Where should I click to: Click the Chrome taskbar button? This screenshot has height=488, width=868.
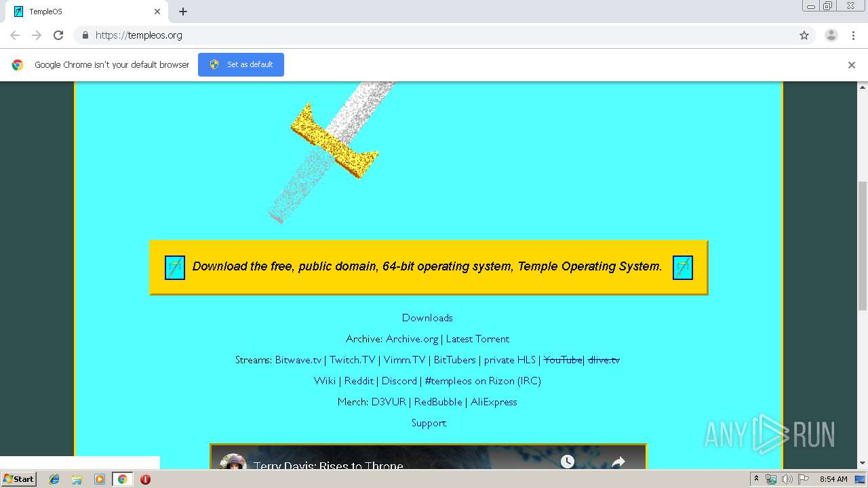coord(122,479)
